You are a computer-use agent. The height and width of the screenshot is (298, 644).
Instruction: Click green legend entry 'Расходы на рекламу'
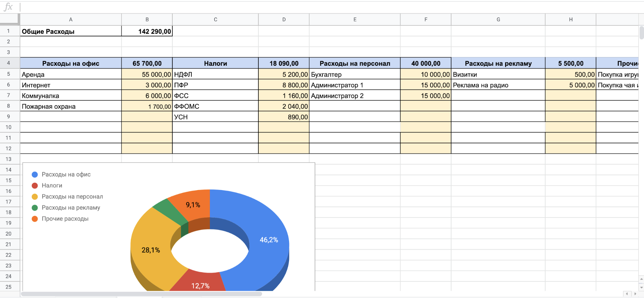click(66, 208)
